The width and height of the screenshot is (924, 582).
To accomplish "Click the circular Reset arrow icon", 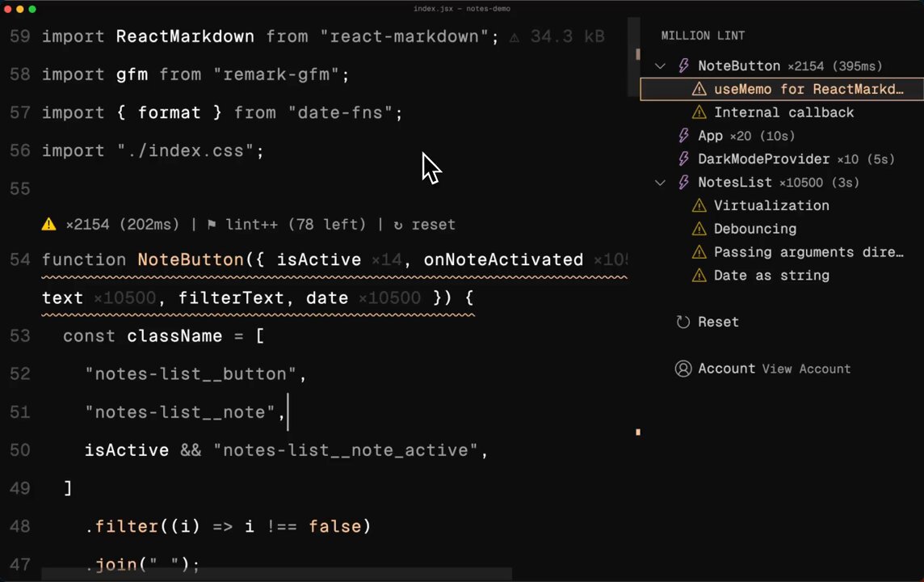I will coord(683,322).
